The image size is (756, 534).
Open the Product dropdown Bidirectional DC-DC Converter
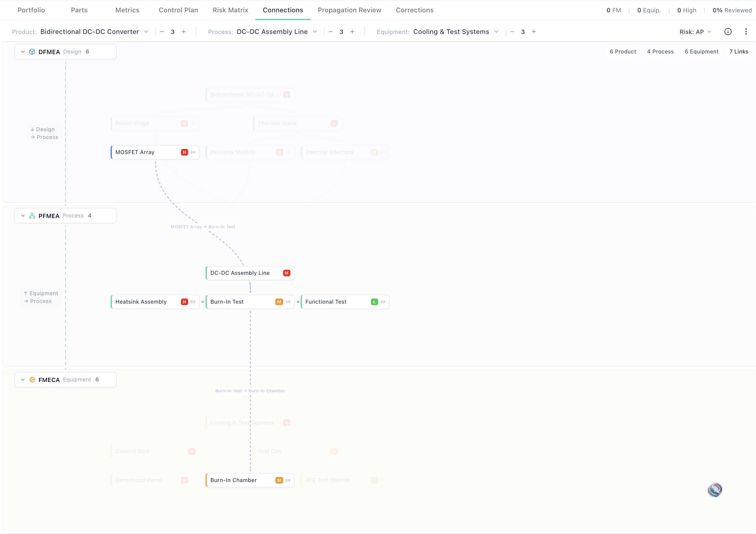coord(94,32)
